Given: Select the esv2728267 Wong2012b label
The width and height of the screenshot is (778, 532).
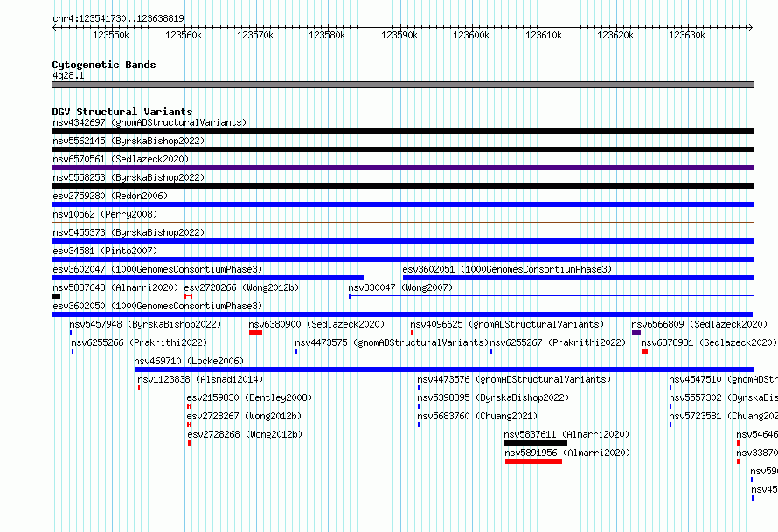Looking at the screenshot, I should coord(244,416).
